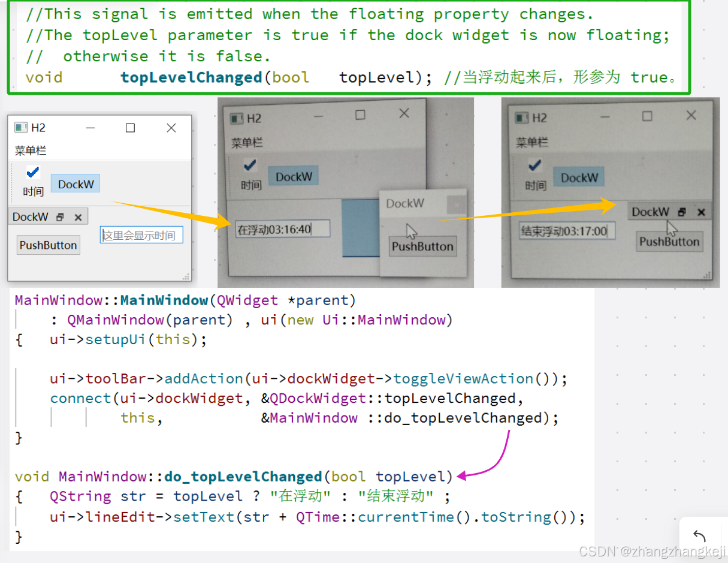Maximize the H2 window showing 在浮动03:16:40
728x563 pixels.
tap(360, 115)
